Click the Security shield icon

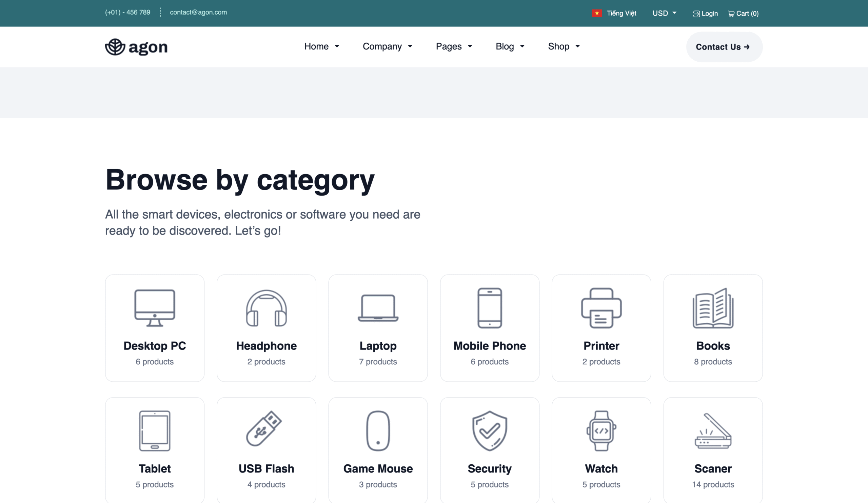(x=490, y=430)
